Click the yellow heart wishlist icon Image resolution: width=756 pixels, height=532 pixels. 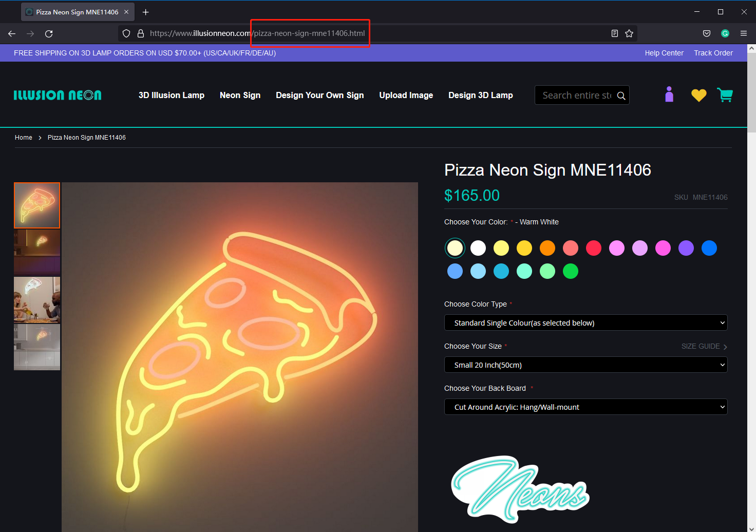(x=698, y=95)
